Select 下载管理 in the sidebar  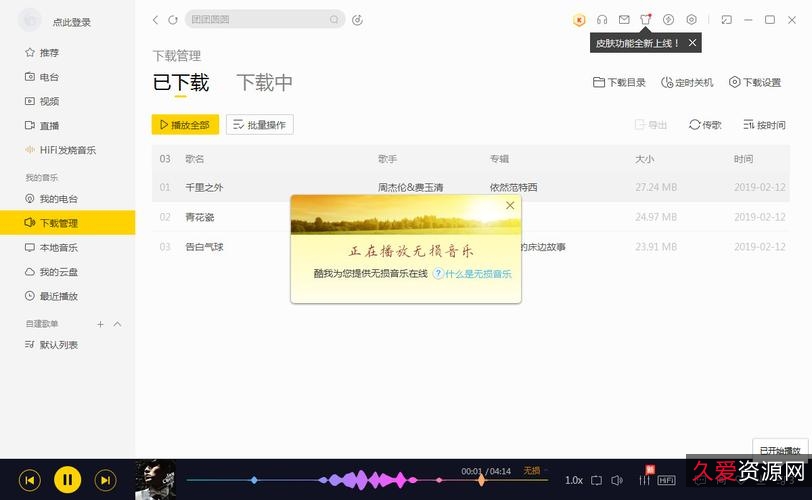tap(67, 223)
